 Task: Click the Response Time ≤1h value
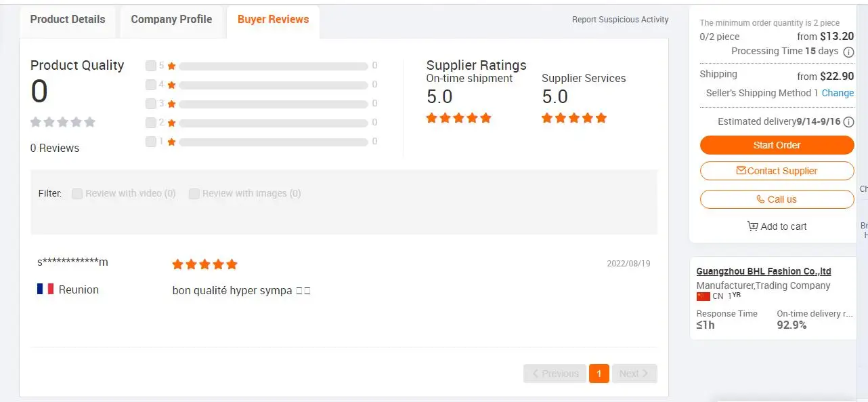(706, 325)
